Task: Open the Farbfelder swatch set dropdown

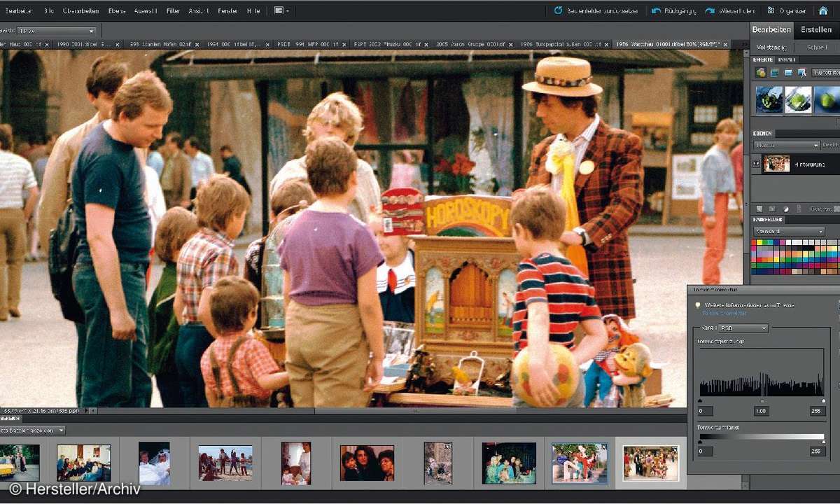Action: coord(788,231)
